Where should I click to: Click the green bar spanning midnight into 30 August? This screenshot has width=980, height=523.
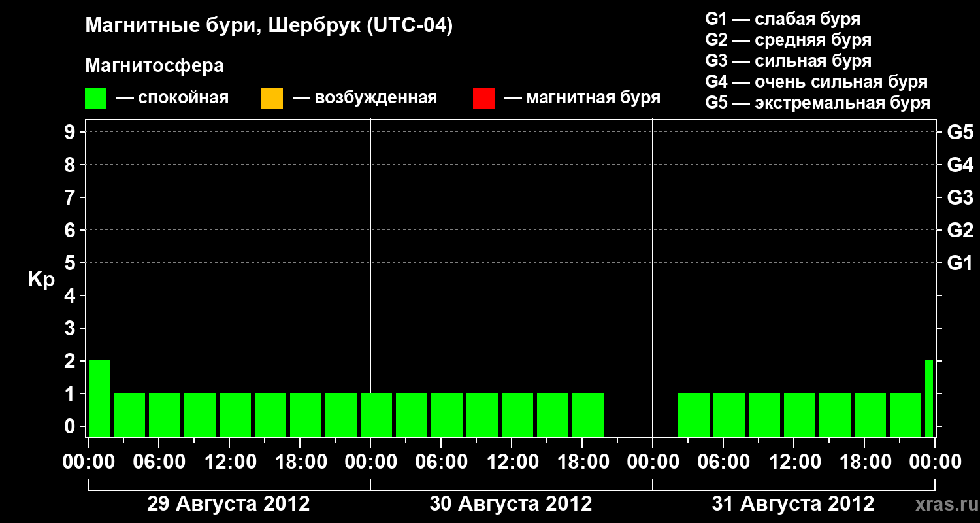(x=376, y=414)
